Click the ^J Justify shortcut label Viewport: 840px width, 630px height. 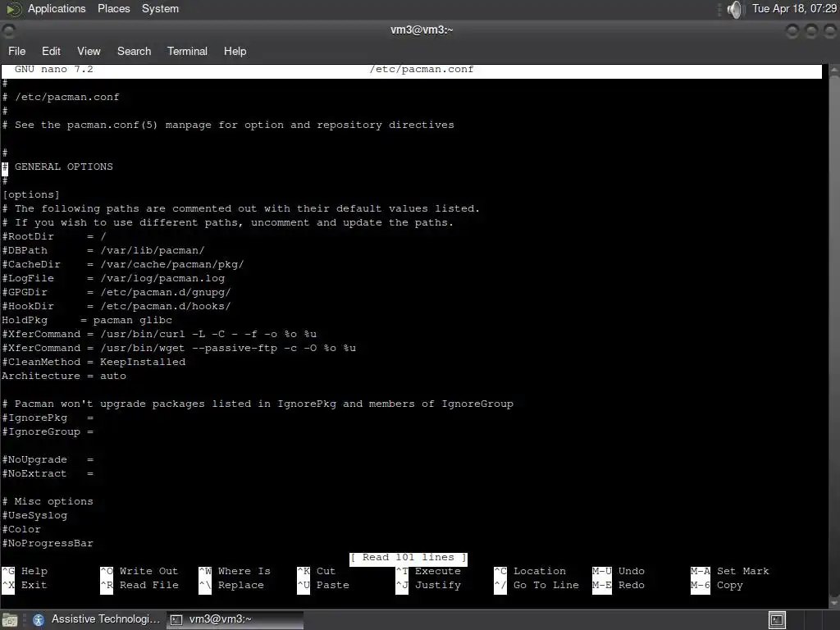tap(428, 585)
